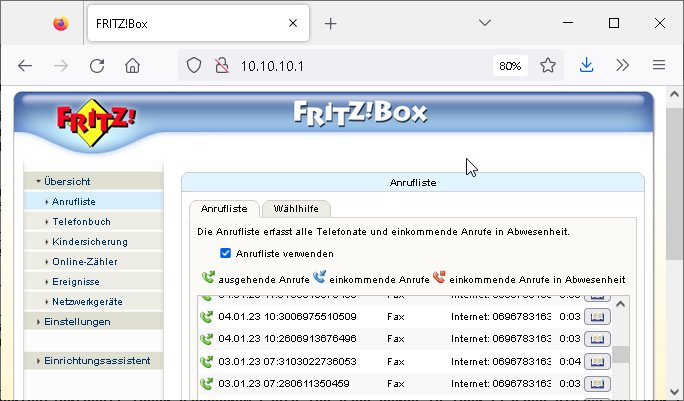Screen dimensions: 684x401
Task: Click the page scrollbar down arrow
Action: coord(674,391)
